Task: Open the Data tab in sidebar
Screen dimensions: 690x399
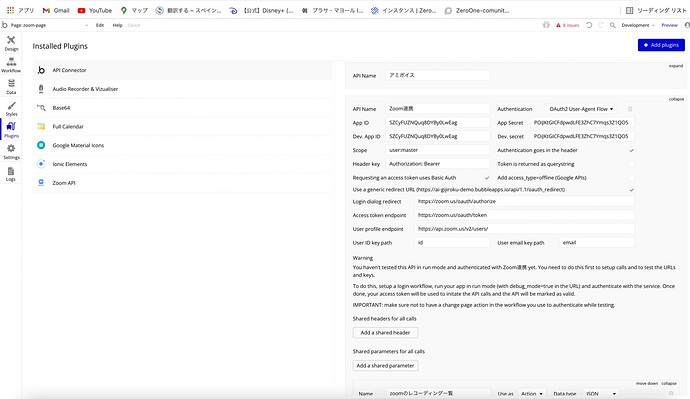Action: point(11,87)
